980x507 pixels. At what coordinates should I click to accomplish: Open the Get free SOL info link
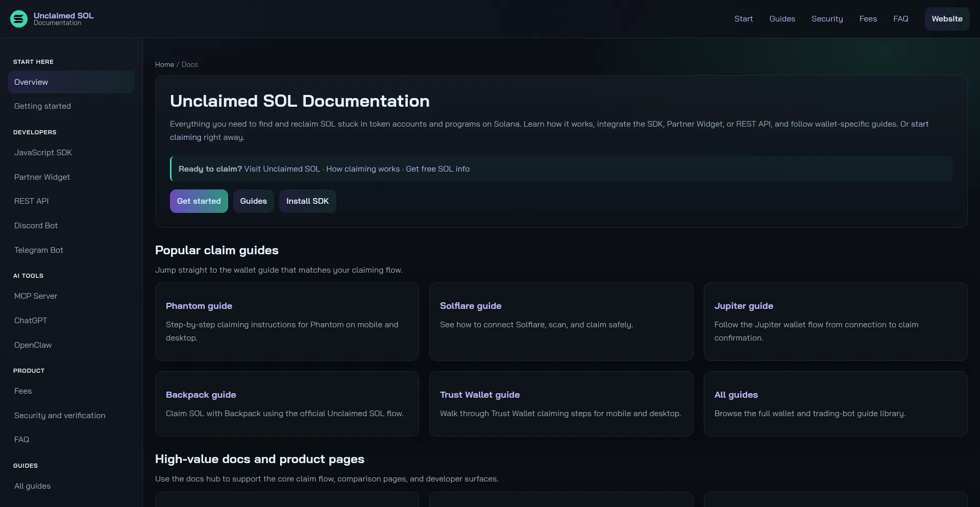(x=437, y=169)
